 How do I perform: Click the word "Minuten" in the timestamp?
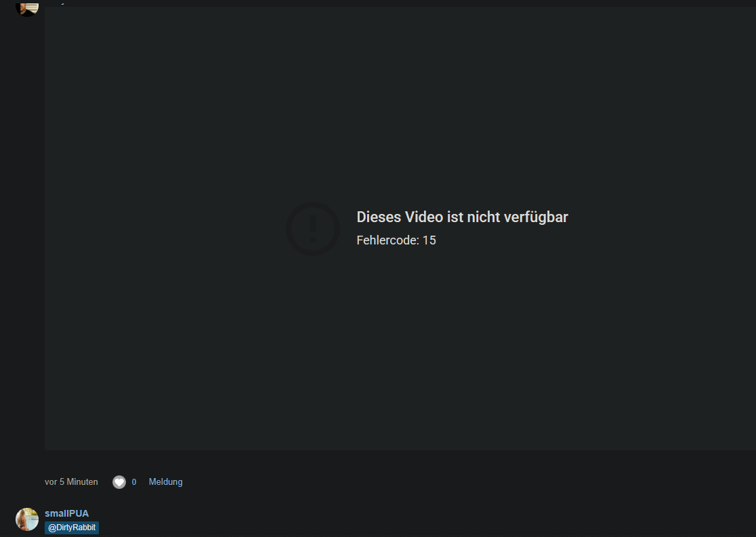tap(82, 482)
